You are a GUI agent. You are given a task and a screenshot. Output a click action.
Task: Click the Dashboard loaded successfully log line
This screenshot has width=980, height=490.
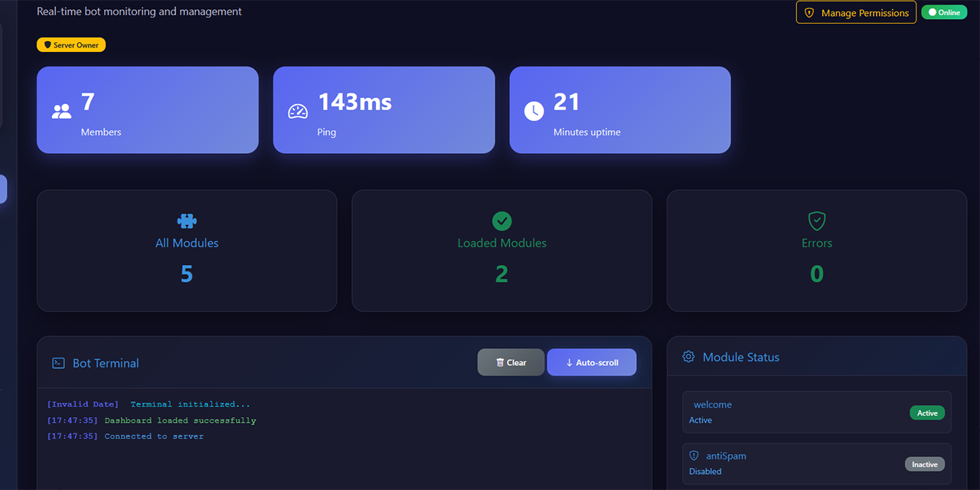(151, 420)
